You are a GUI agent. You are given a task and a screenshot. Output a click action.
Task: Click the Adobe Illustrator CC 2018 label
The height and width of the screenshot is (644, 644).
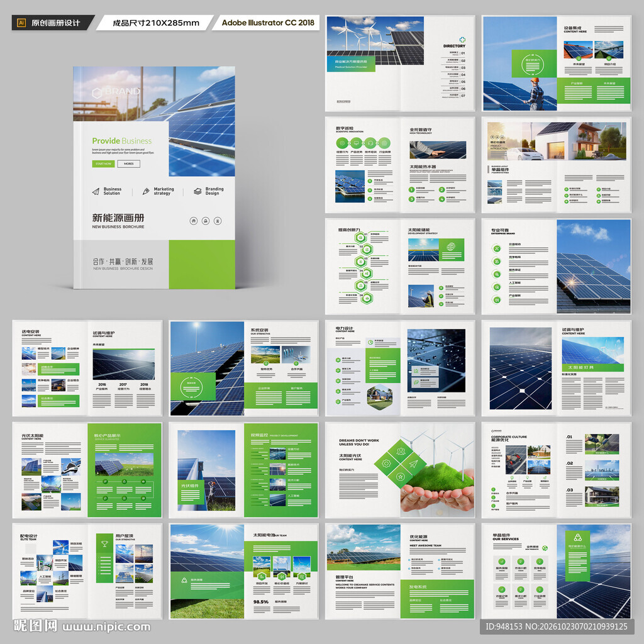tap(268, 23)
